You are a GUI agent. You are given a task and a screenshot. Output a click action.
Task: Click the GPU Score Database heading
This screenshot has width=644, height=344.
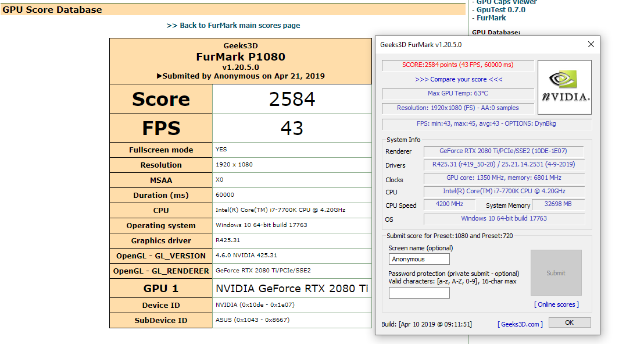pos(52,9)
